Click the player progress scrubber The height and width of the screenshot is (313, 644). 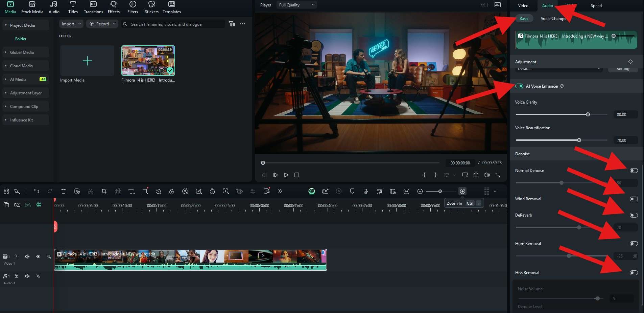coord(263,163)
